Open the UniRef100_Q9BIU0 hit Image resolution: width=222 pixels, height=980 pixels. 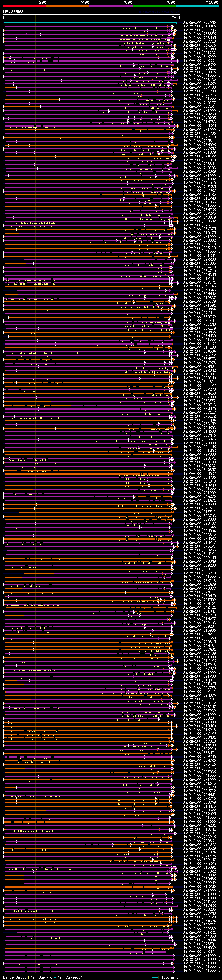(x=199, y=378)
